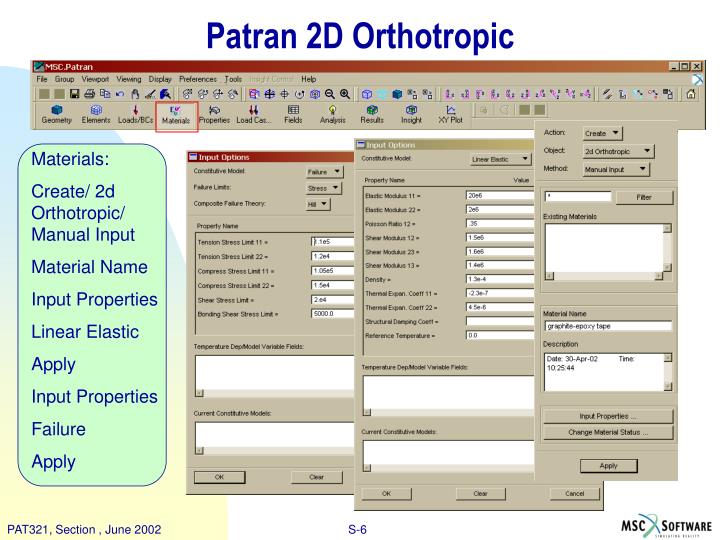
Task: Click the View Corners toolbar icon
Action: (x=254, y=94)
